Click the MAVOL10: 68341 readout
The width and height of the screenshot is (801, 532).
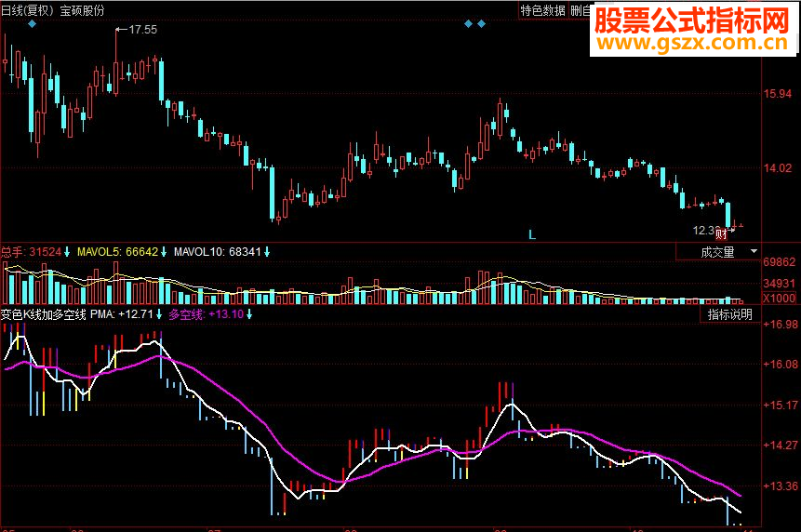(x=218, y=252)
